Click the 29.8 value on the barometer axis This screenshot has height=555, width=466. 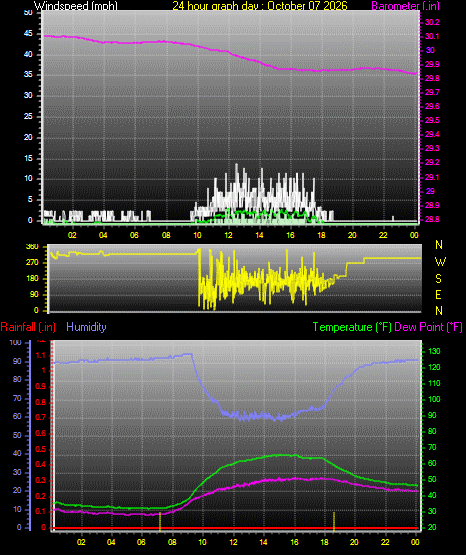432,78
